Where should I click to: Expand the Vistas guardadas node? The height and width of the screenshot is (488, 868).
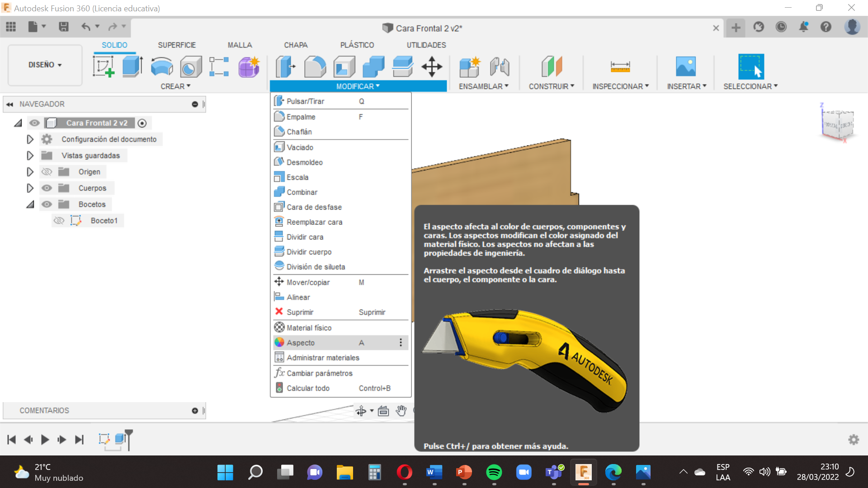[30, 155]
